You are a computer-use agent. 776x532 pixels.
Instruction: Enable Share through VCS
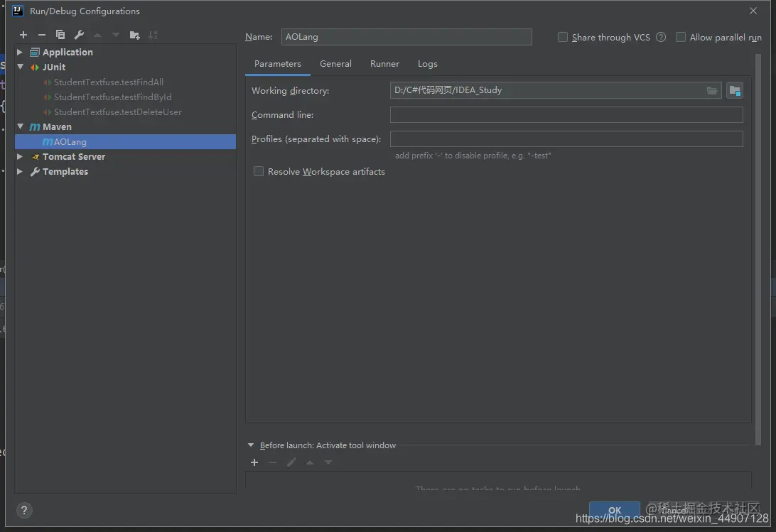pos(563,37)
